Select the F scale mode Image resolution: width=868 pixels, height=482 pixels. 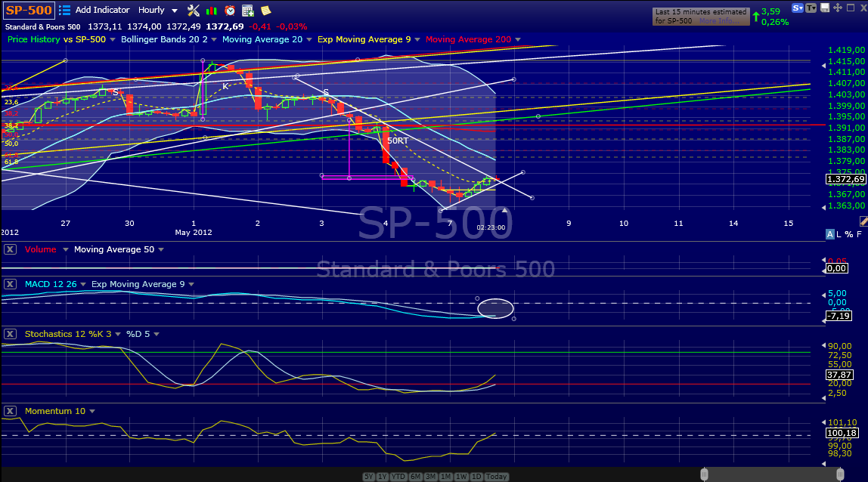(x=859, y=234)
